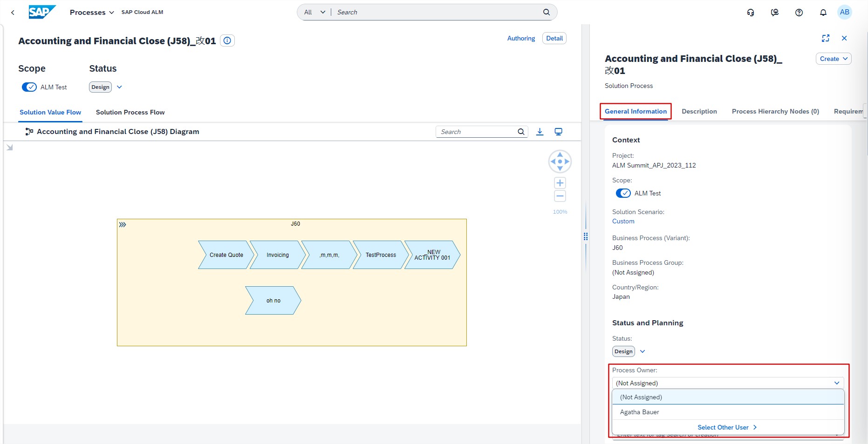Click the download diagram icon
The height and width of the screenshot is (444, 868).
[x=540, y=132]
